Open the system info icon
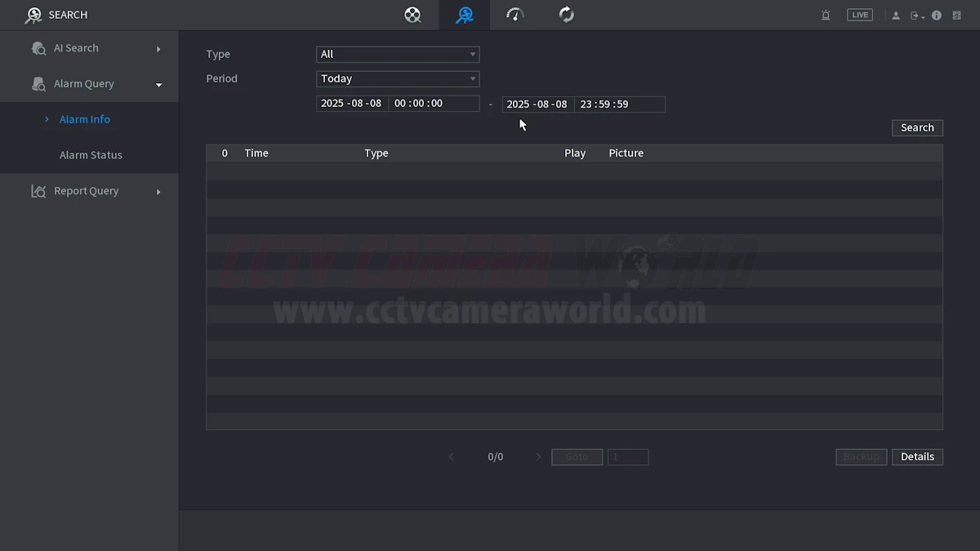 pos(937,16)
